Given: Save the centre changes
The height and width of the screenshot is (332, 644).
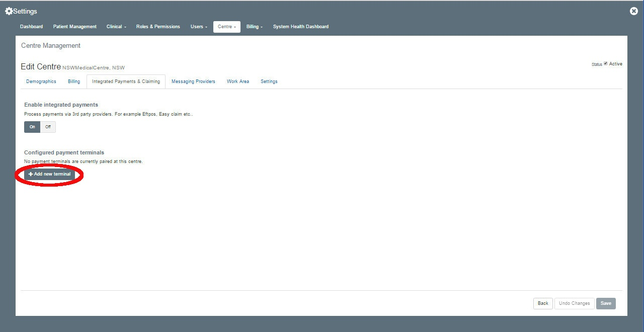Looking at the screenshot, I should [606, 303].
